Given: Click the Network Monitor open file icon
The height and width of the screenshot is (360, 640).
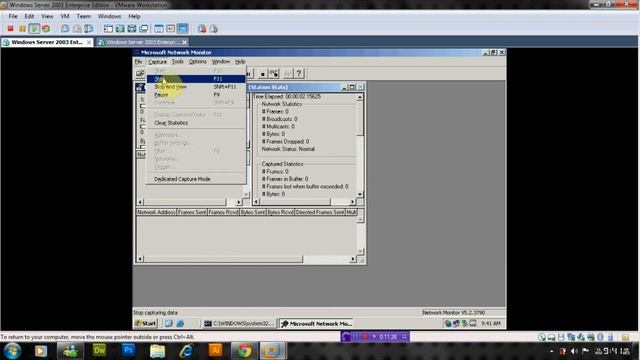Looking at the screenshot, I should [140, 73].
